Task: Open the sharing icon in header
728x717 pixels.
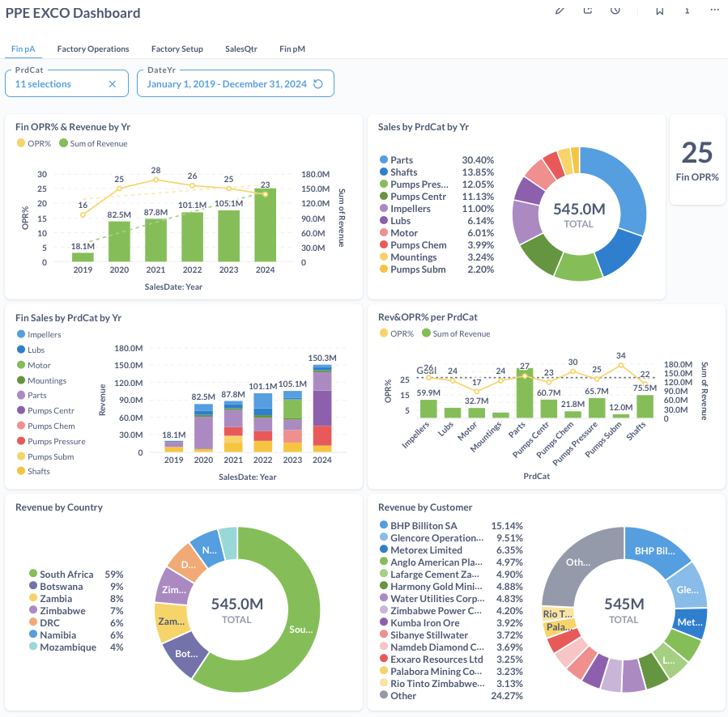Action: (x=588, y=11)
